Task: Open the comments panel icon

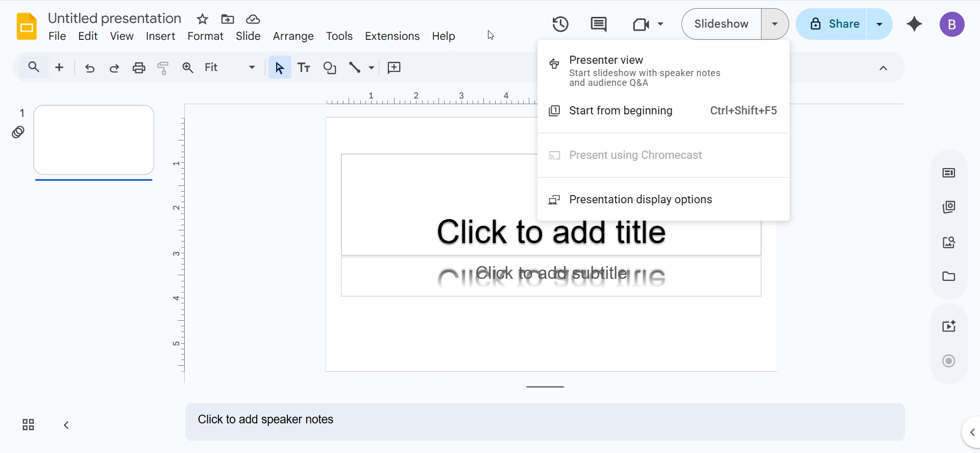Action: 598,24
